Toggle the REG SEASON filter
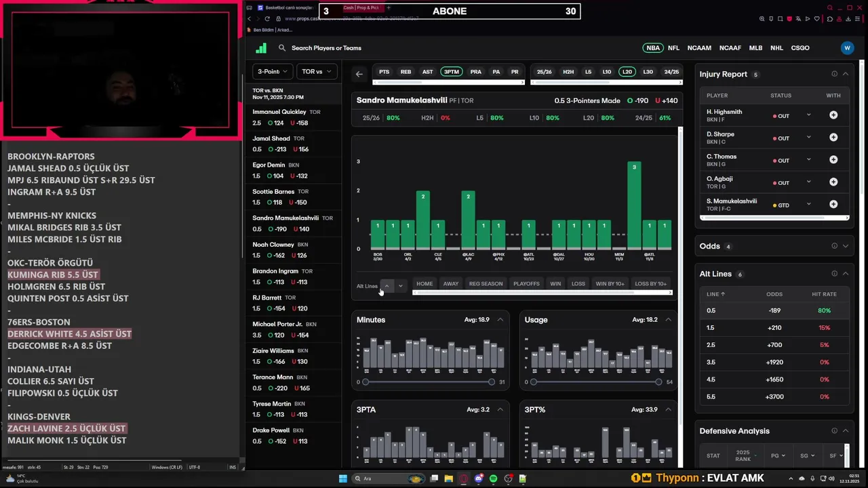 pyautogui.click(x=486, y=284)
